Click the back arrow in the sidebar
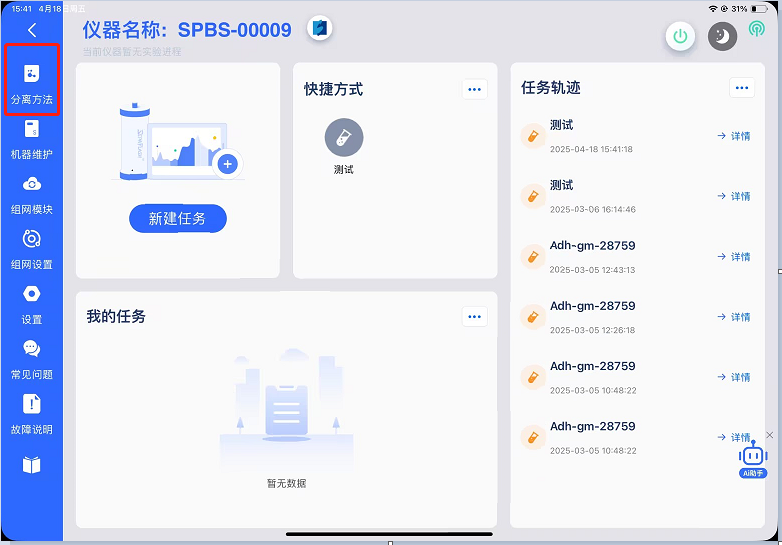This screenshot has height=545, width=782. (31, 31)
